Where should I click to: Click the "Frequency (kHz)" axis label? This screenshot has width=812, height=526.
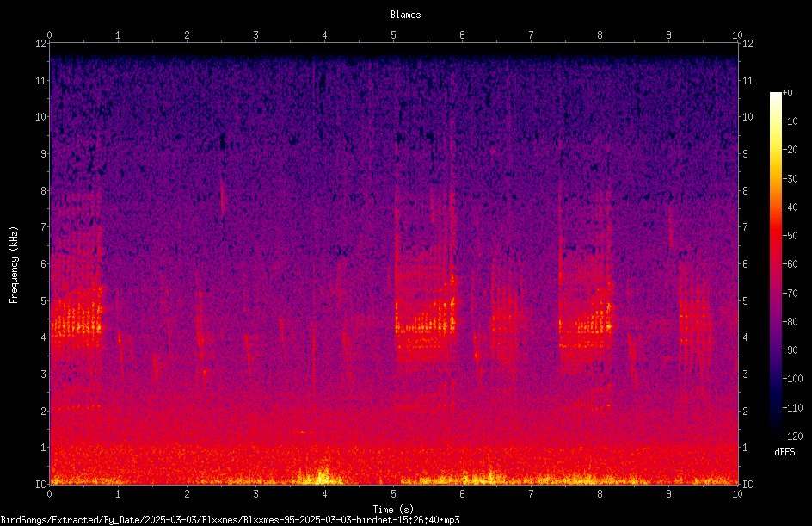[x=14, y=265]
